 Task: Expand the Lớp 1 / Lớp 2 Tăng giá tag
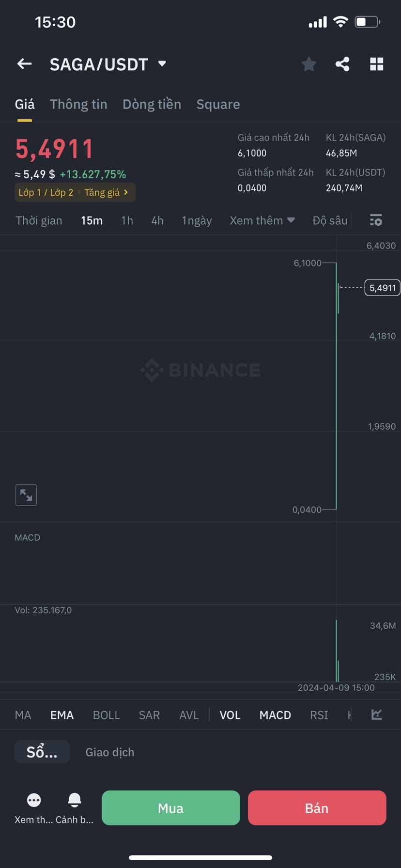[75, 192]
